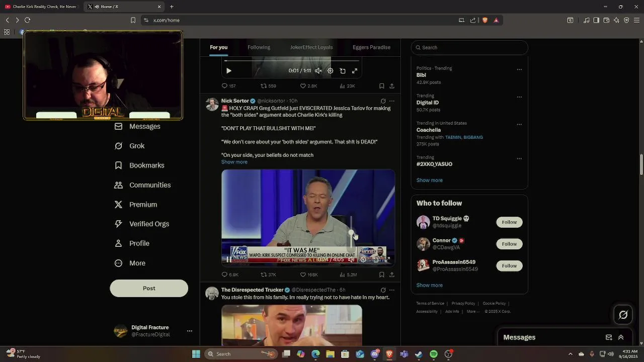
Task: Click top video progress bar
Action: coord(292,61)
